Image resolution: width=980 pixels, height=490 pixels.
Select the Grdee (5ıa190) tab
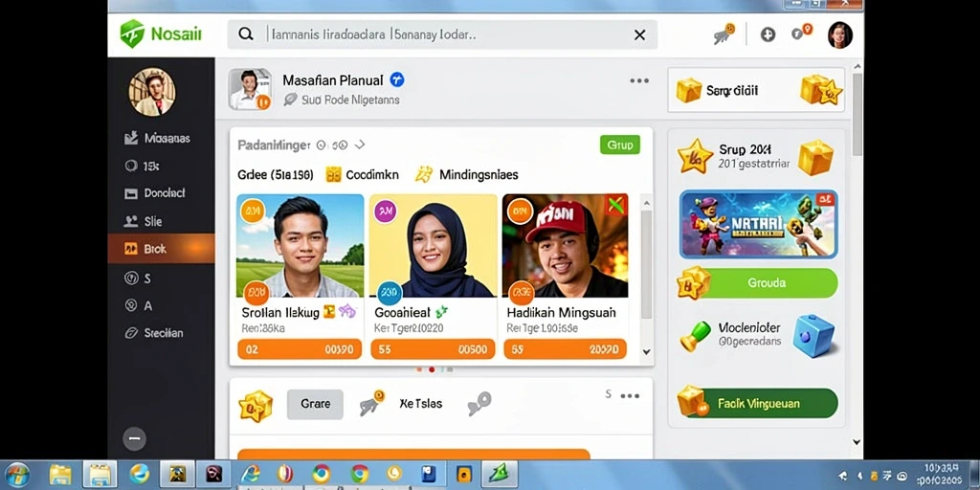pyautogui.click(x=276, y=175)
